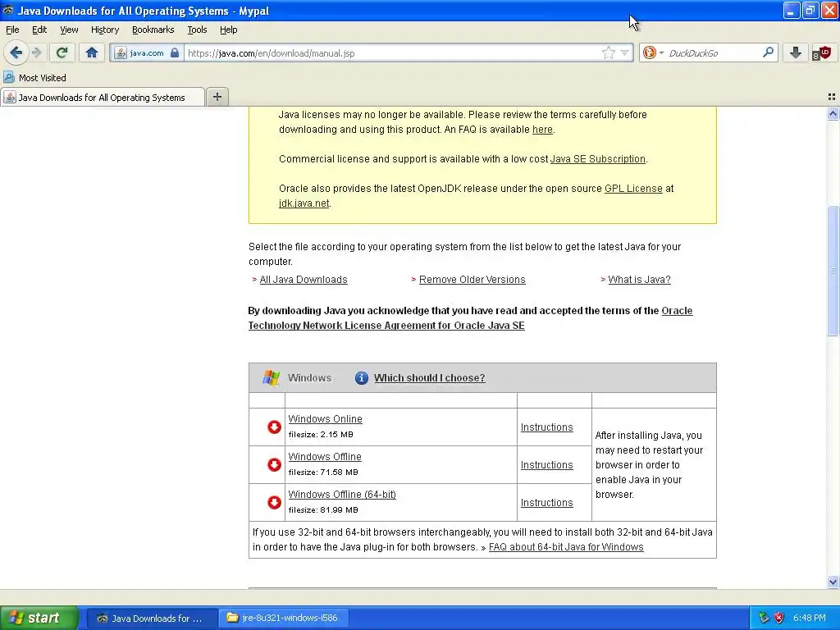Click the vertical scrollbar thumb
Image resolution: width=840 pixels, height=630 pixels.
tap(833, 271)
